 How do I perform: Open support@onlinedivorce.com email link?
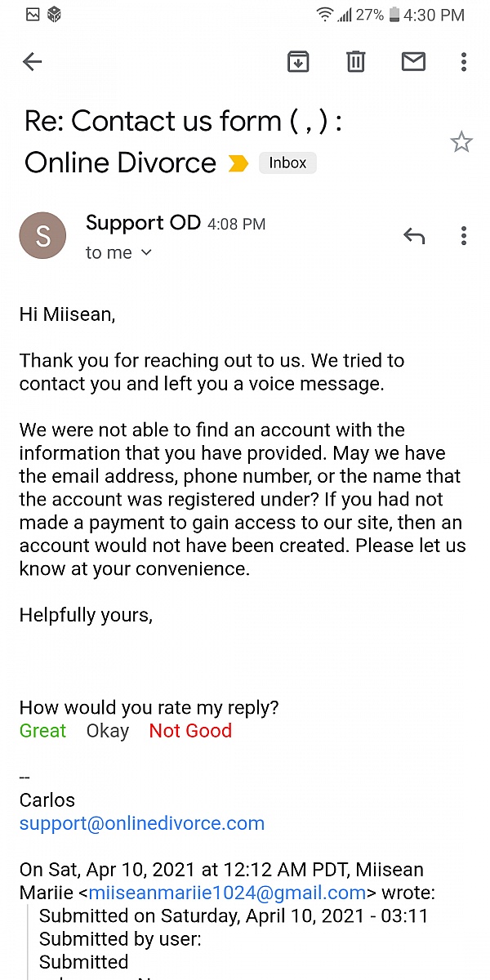pos(142,823)
